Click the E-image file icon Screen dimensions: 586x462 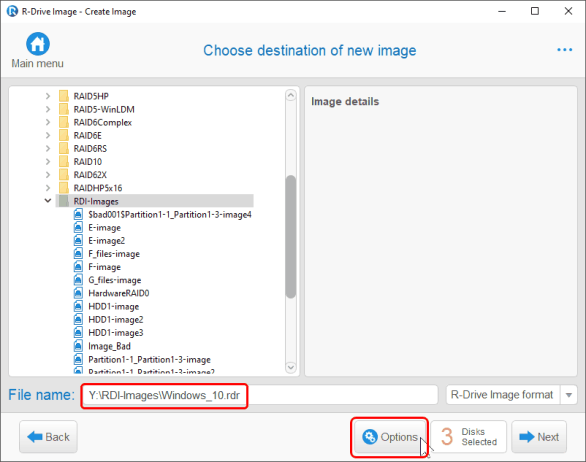point(78,227)
